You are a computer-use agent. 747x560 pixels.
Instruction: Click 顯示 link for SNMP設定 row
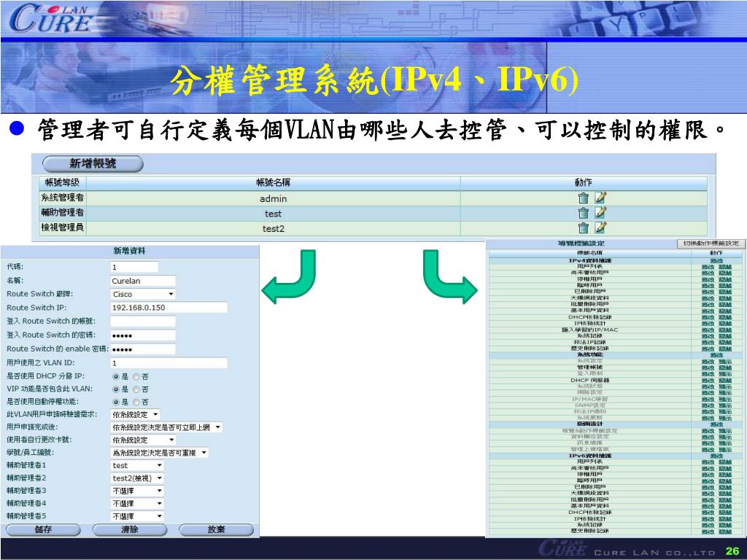(x=725, y=405)
